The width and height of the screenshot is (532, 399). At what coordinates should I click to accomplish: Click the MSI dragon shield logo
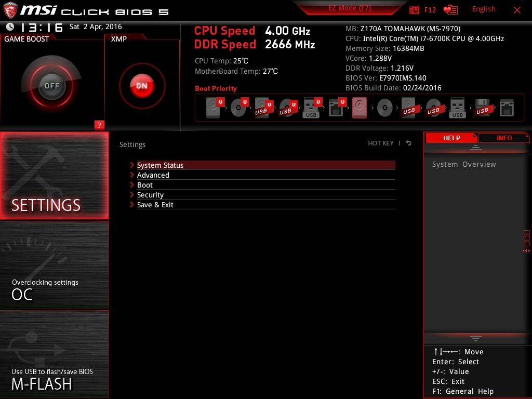10,10
